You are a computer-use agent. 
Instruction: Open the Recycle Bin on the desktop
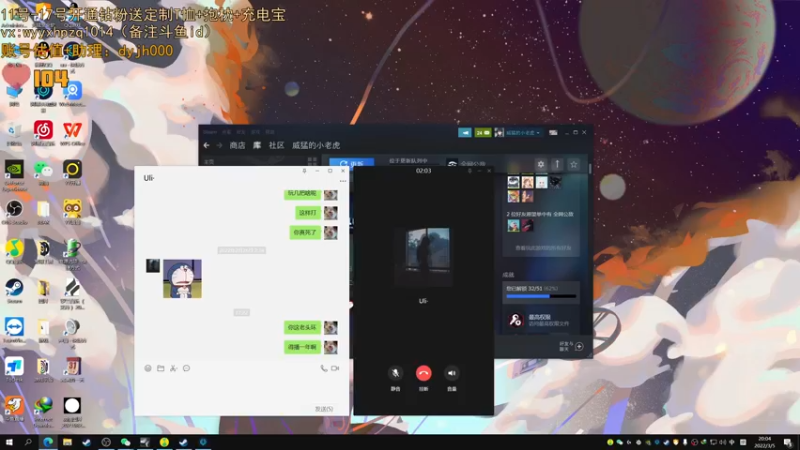[x=14, y=133]
